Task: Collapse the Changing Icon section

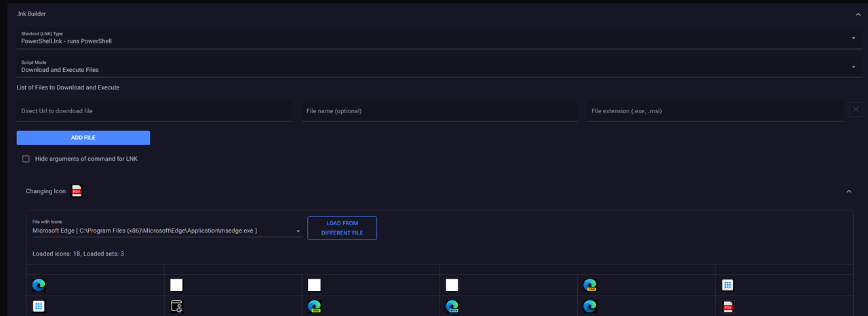Action: pos(848,191)
